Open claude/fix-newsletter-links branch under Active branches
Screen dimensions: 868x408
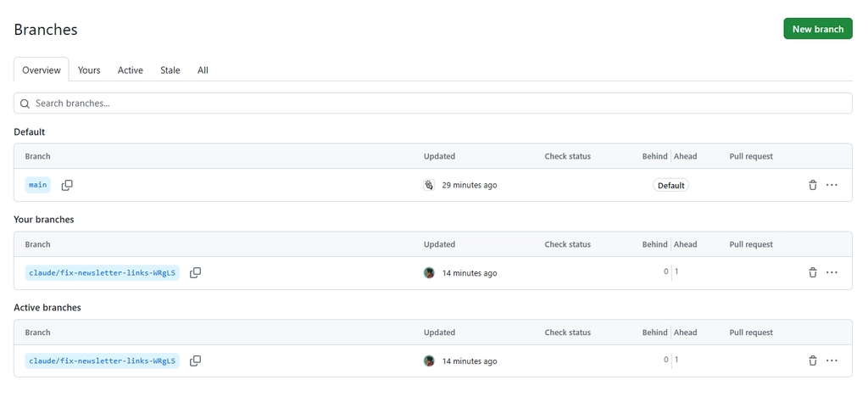[x=102, y=361]
